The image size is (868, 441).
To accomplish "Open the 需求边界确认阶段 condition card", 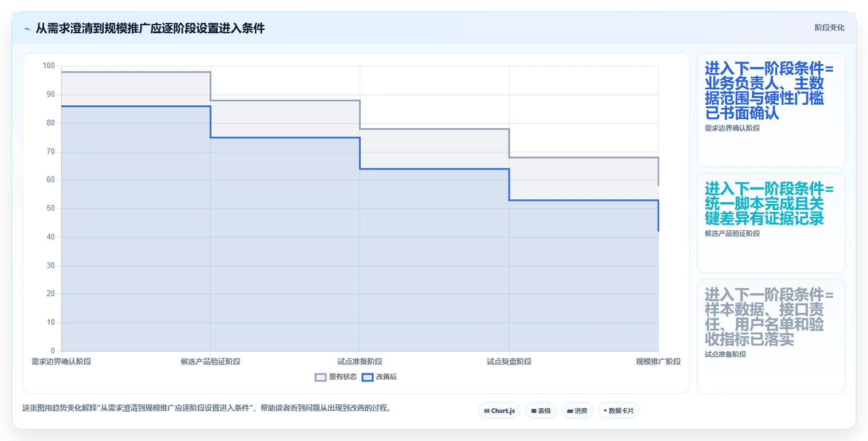I will [x=771, y=110].
